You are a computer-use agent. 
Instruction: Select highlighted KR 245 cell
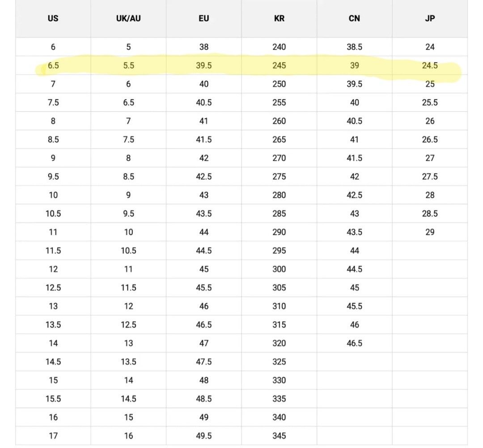[x=279, y=66]
